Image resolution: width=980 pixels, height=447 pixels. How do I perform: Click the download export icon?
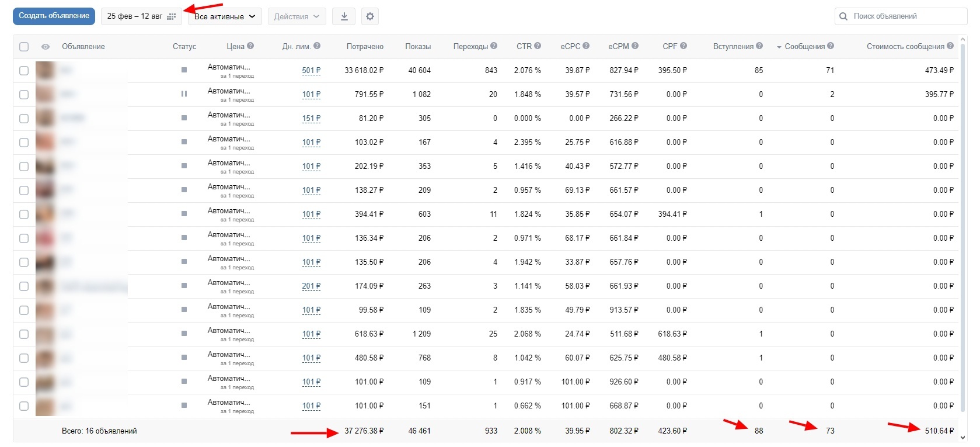pyautogui.click(x=344, y=16)
